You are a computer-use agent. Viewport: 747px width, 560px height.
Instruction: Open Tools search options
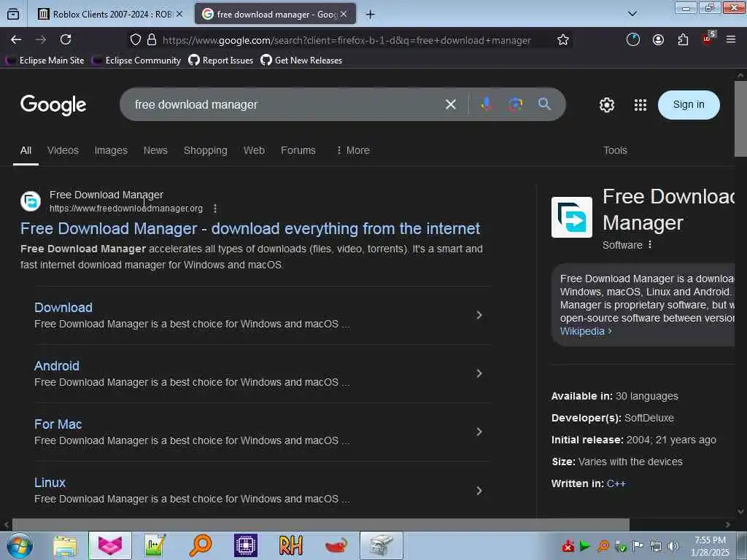615,150
